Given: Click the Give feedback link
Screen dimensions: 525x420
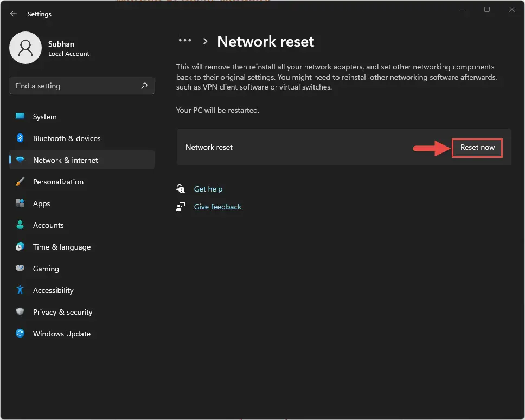Looking at the screenshot, I should [x=217, y=207].
